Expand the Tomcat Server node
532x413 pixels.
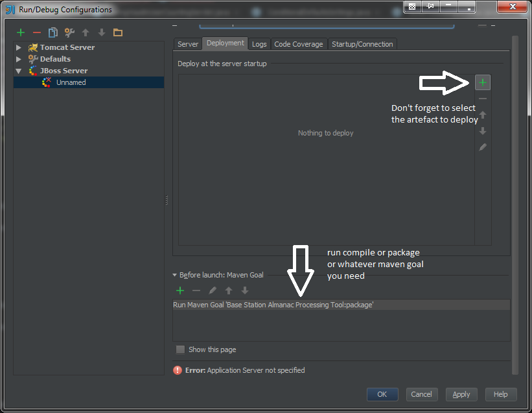coord(19,47)
